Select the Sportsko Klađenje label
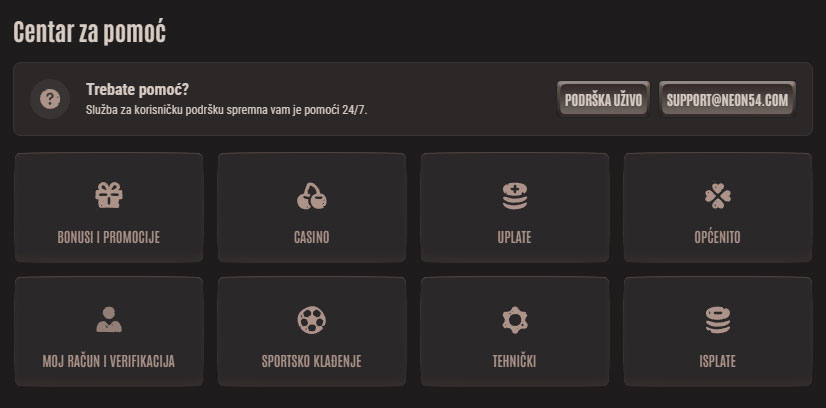Image resolution: width=826 pixels, height=408 pixels. pyautogui.click(x=311, y=362)
